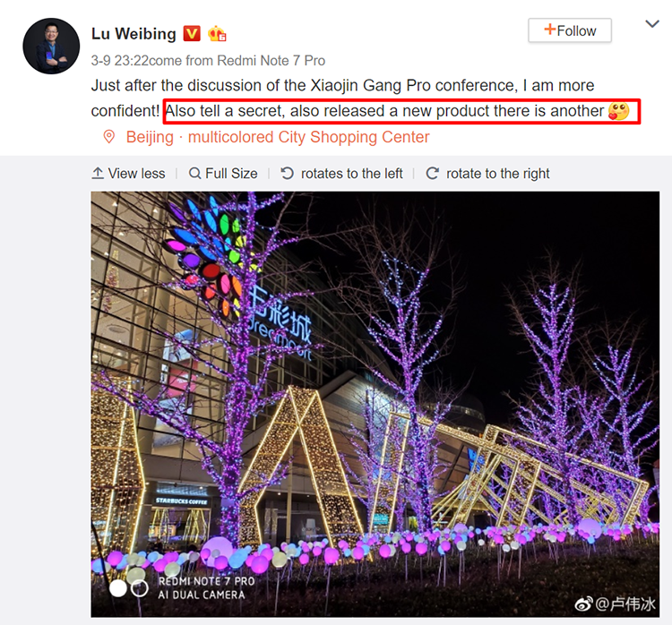Choose rotate to the right
Screen dimensions: 672x625
pos(487,173)
